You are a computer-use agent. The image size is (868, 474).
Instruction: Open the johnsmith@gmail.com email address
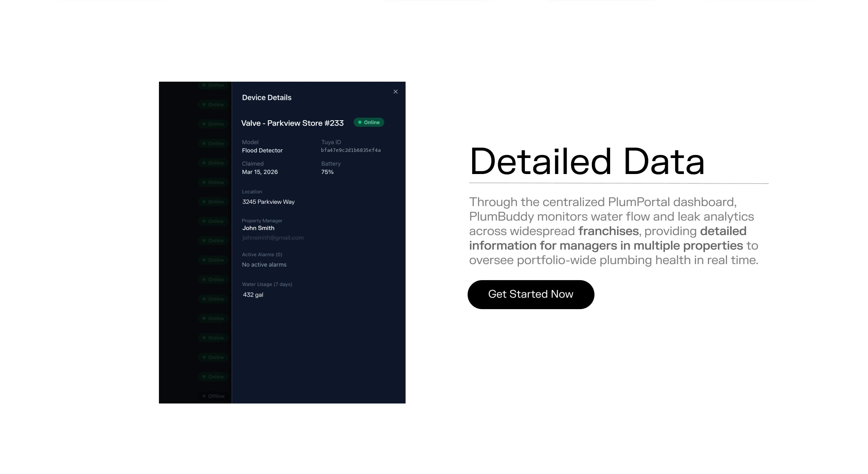coord(273,238)
